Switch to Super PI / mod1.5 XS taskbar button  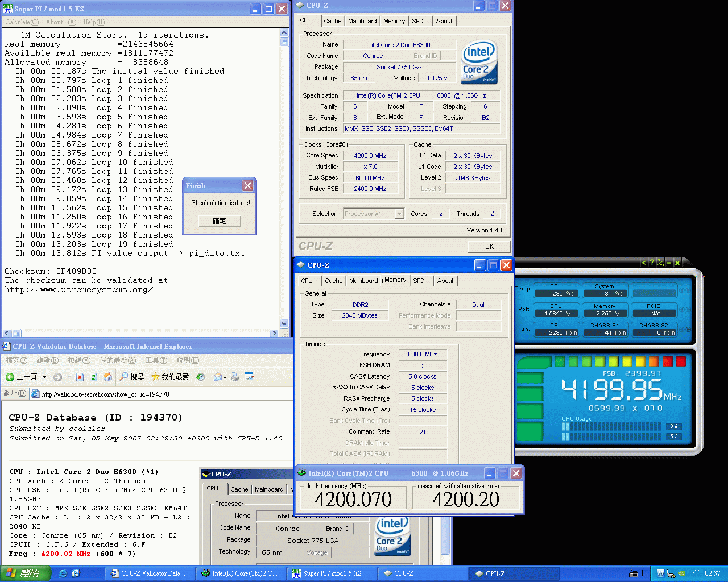[x=333, y=573]
